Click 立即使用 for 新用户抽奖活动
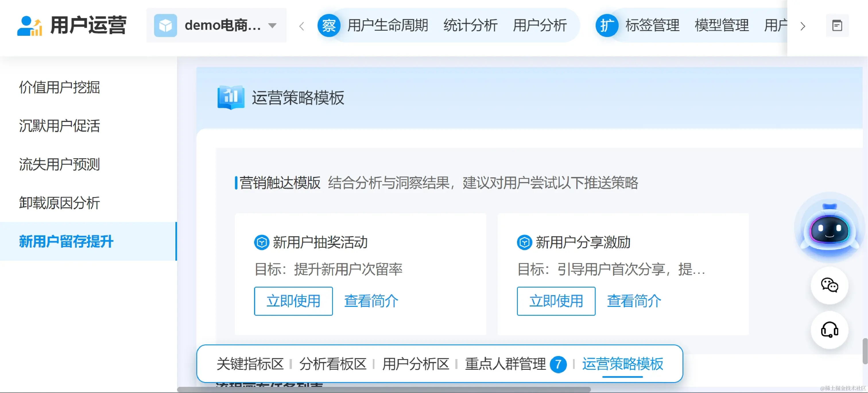Viewport: 868px width, 393px height. 293,301
